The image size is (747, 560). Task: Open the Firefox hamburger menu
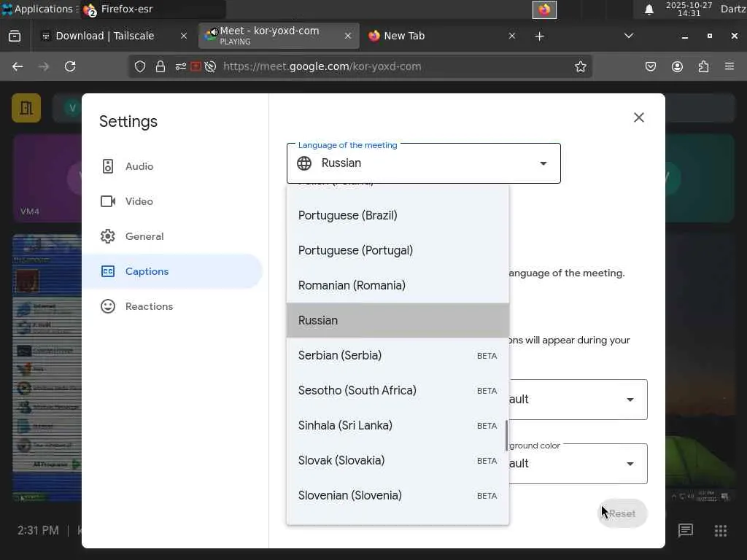(x=729, y=66)
